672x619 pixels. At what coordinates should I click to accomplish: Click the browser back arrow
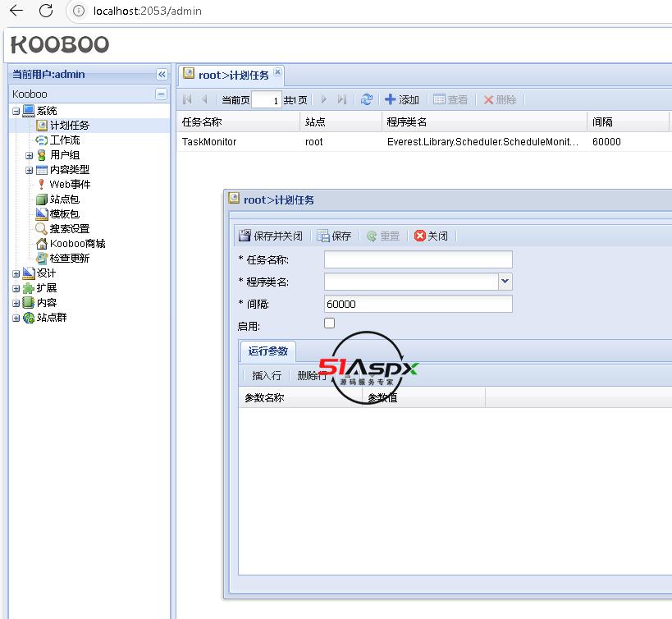point(16,11)
